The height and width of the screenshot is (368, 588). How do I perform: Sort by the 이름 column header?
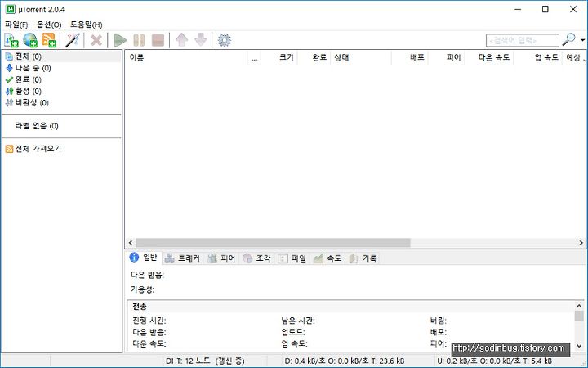186,57
